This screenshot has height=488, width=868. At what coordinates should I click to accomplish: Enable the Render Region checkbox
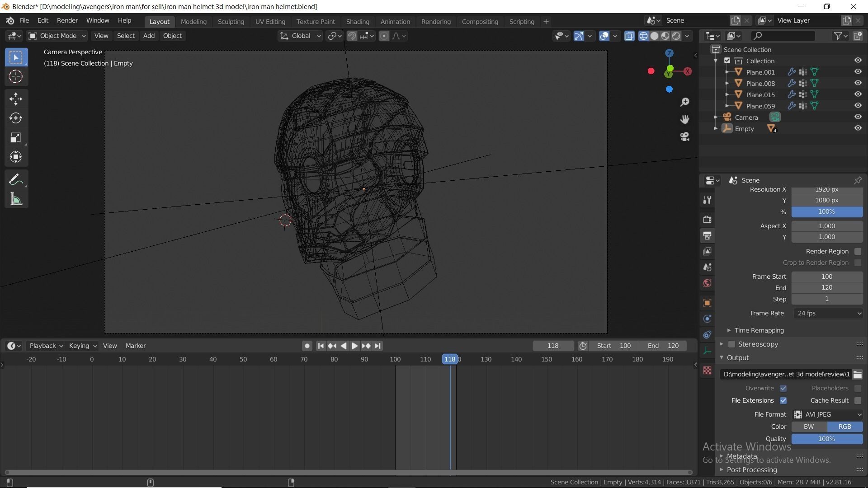click(858, 251)
